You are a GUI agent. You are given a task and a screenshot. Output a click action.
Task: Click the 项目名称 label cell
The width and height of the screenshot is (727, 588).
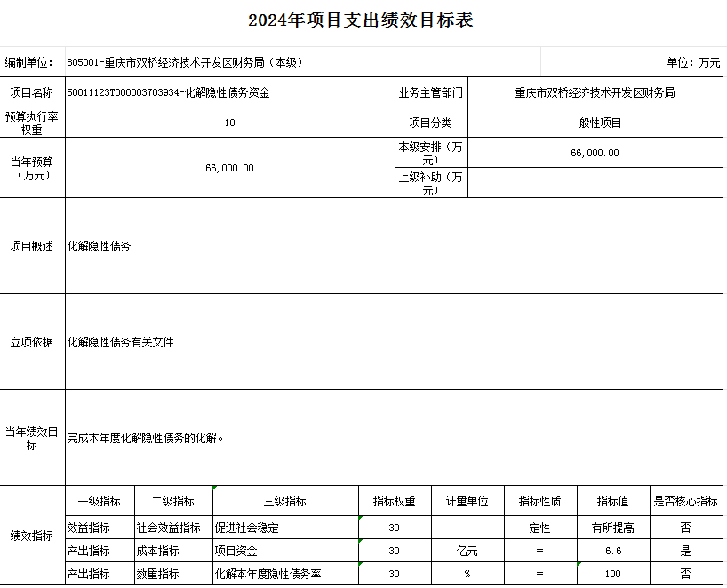pyautogui.click(x=33, y=92)
